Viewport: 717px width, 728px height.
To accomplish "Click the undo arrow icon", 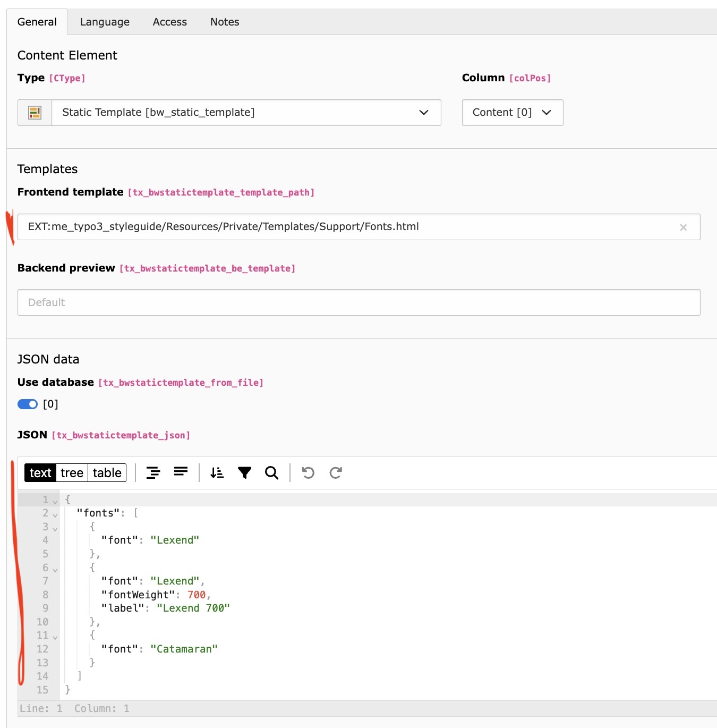I will pos(308,472).
